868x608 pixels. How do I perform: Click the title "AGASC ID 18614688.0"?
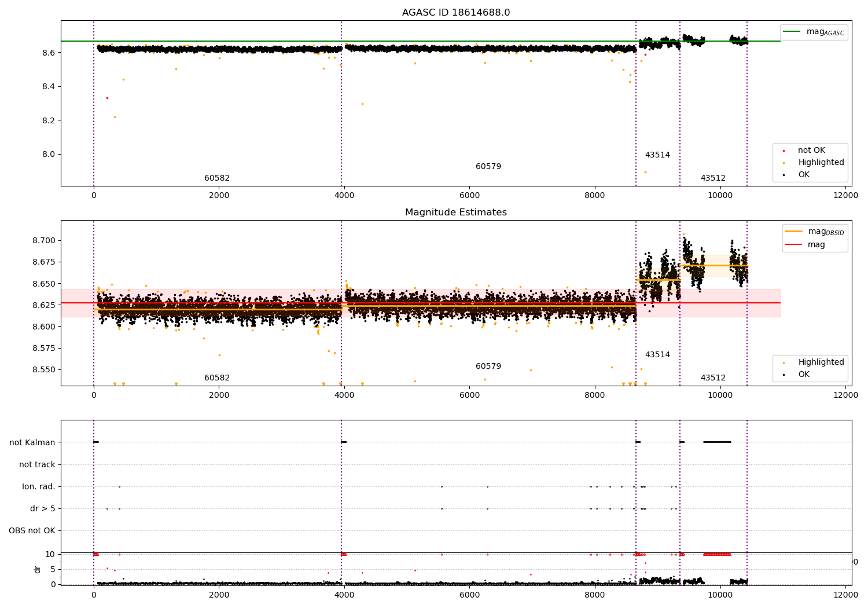tap(456, 13)
